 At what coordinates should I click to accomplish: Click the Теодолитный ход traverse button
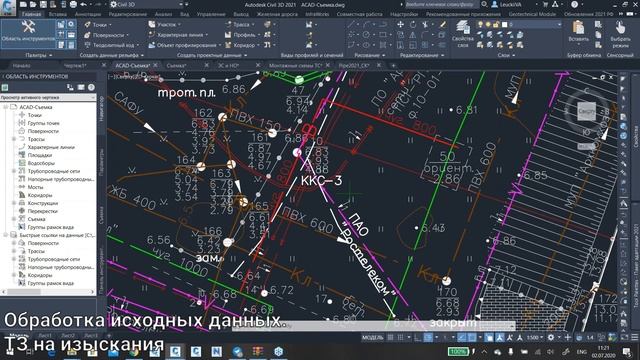pos(111,45)
